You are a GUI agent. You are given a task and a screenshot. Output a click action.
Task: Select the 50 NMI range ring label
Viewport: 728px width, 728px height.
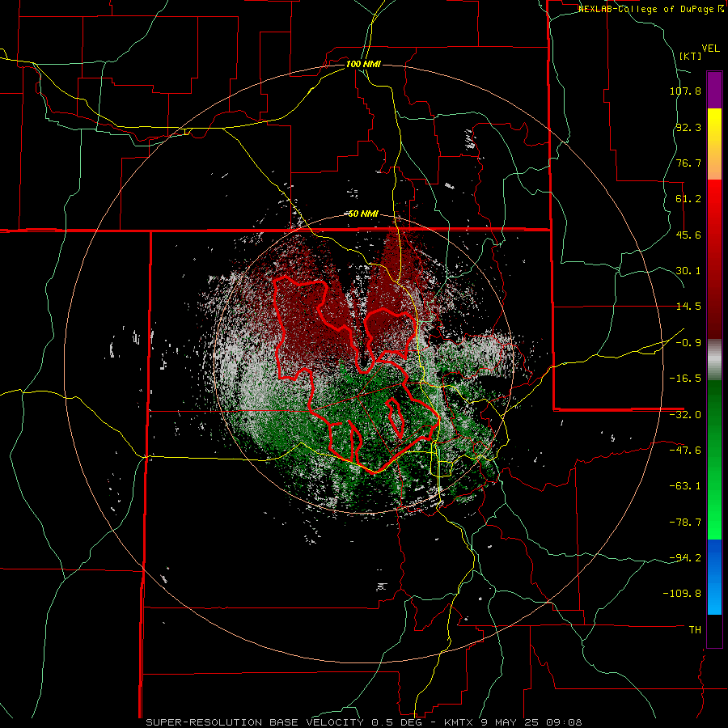click(363, 214)
